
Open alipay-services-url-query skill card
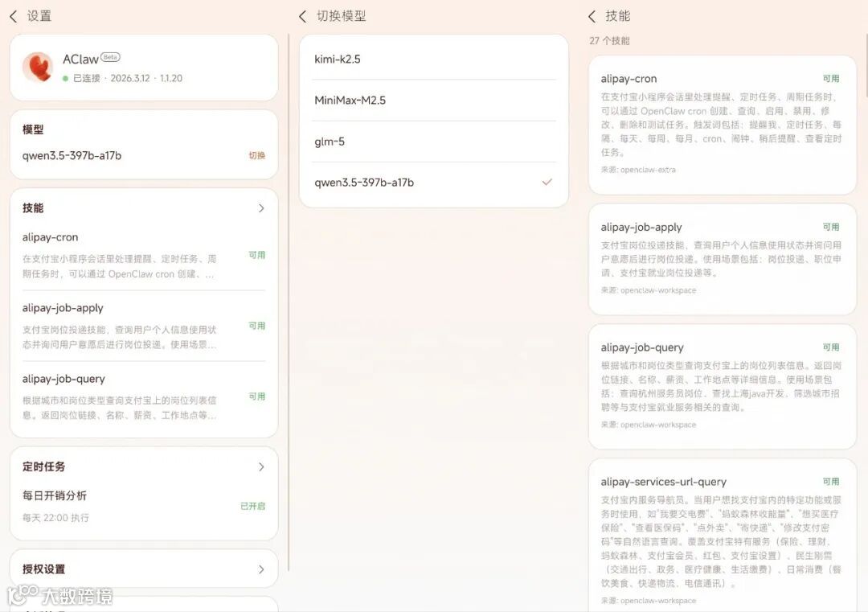coord(723,535)
